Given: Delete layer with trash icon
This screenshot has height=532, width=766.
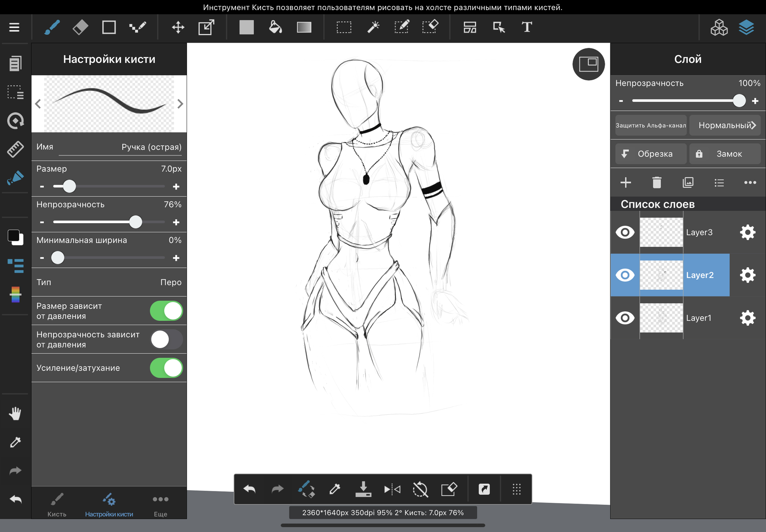Looking at the screenshot, I should pos(657,182).
